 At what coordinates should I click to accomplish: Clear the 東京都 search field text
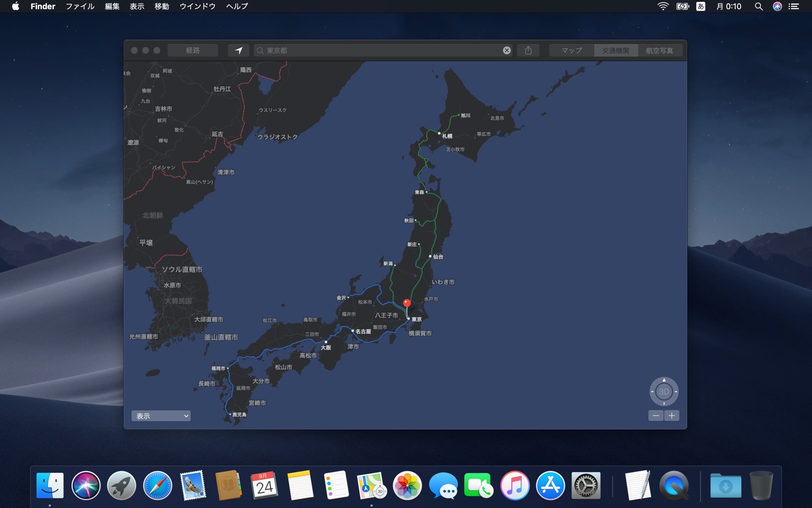pyautogui.click(x=507, y=50)
